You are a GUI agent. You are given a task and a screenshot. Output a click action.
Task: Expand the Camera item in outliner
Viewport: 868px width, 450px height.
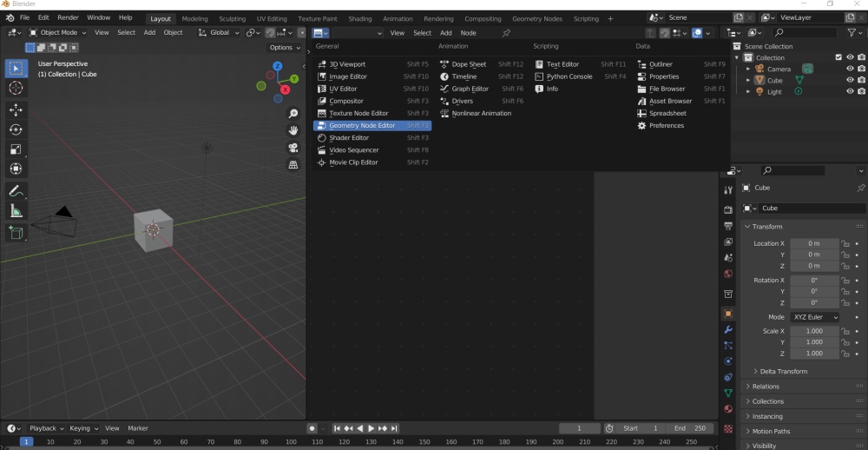(748, 69)
